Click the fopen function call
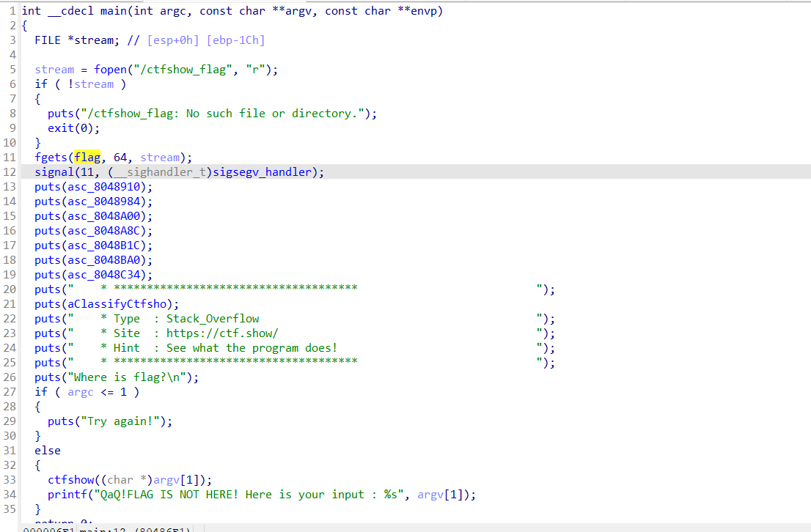Image resolution: width=811 pixels, height=532 pixels. tap(110, 70)
